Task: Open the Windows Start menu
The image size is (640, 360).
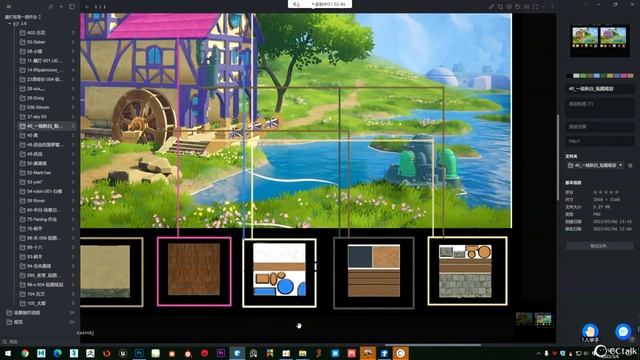Action: pyautogui.click(x=8, y=353)
